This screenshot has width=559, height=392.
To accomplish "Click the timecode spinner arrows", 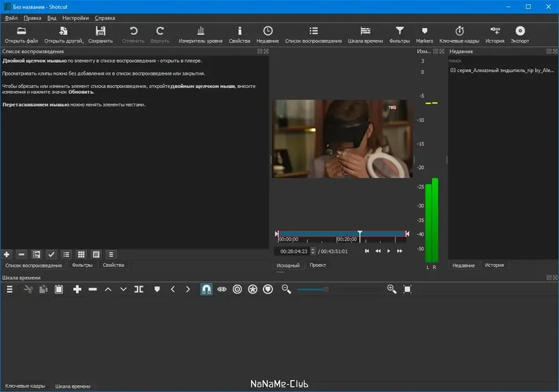I will 313,251.
